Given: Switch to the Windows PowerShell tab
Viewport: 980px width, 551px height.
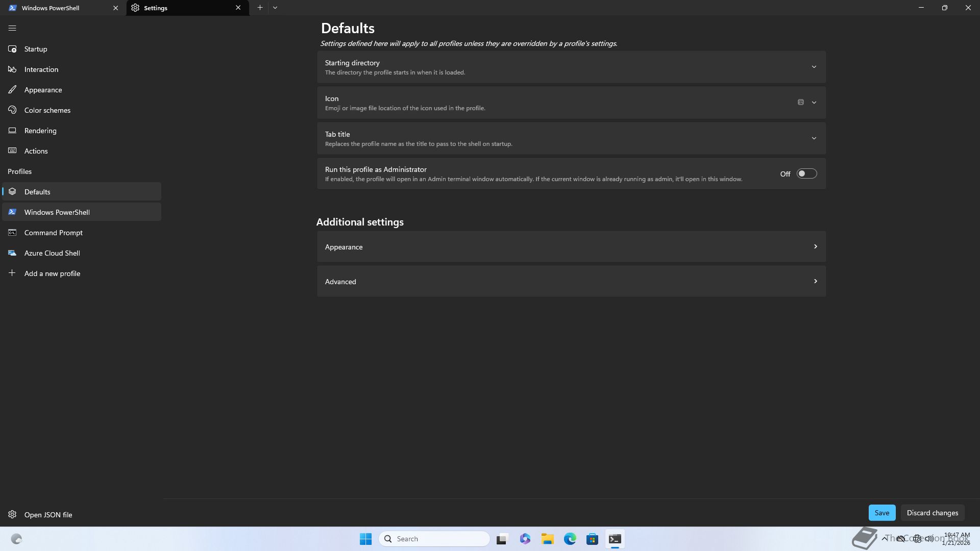Looking at the screenshot, I should pyautogui.click(x=56, y=8).
